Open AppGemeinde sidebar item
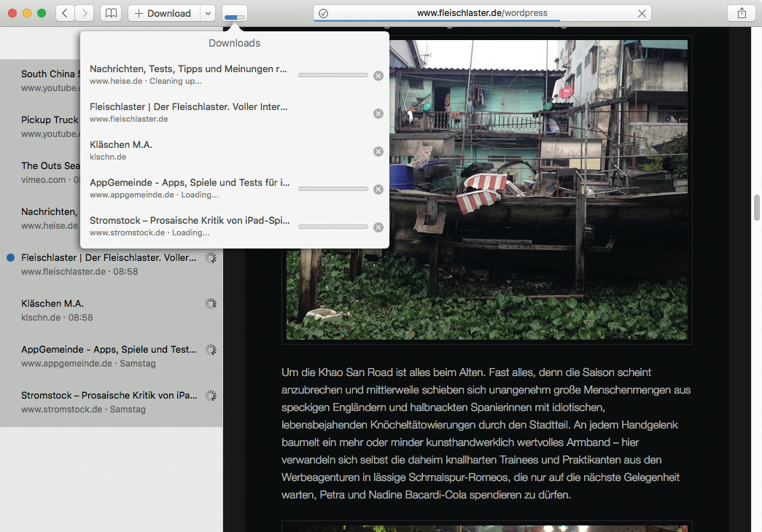Viewport: 762px width, 532px height. tap(112, 356)
